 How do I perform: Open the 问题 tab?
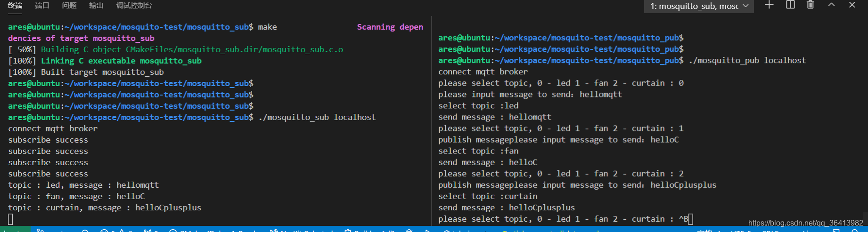click(69, 6)
